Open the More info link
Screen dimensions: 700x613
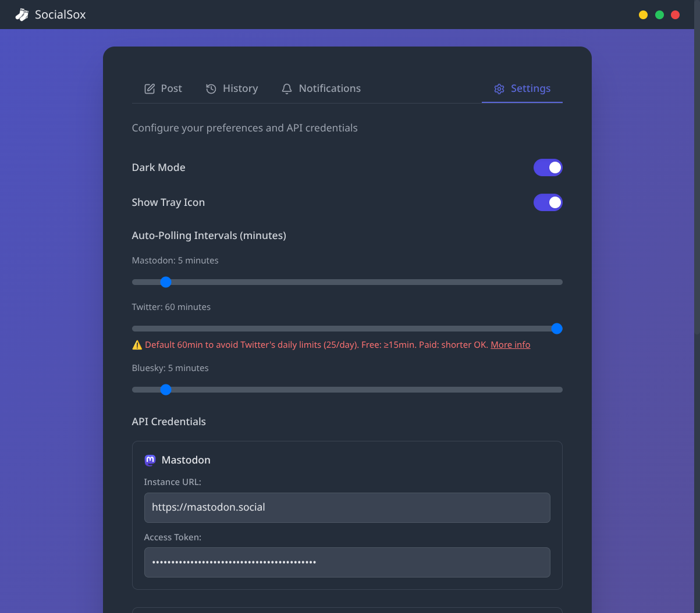coord(510,345)
